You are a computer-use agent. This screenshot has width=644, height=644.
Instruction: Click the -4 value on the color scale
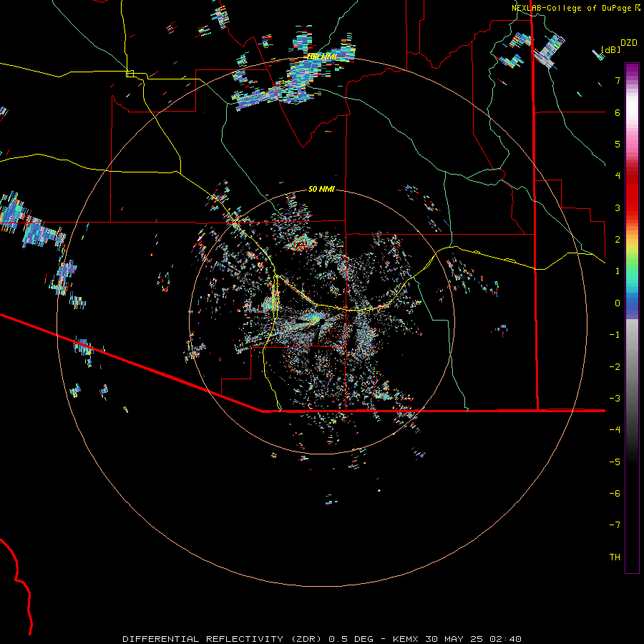click(x=615, y=430)
